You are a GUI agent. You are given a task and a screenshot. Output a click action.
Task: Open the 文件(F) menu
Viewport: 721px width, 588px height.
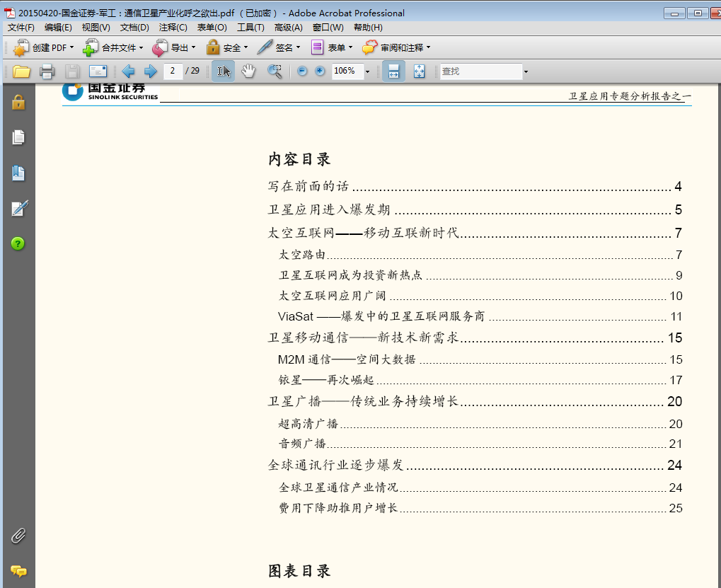[21, 28]
